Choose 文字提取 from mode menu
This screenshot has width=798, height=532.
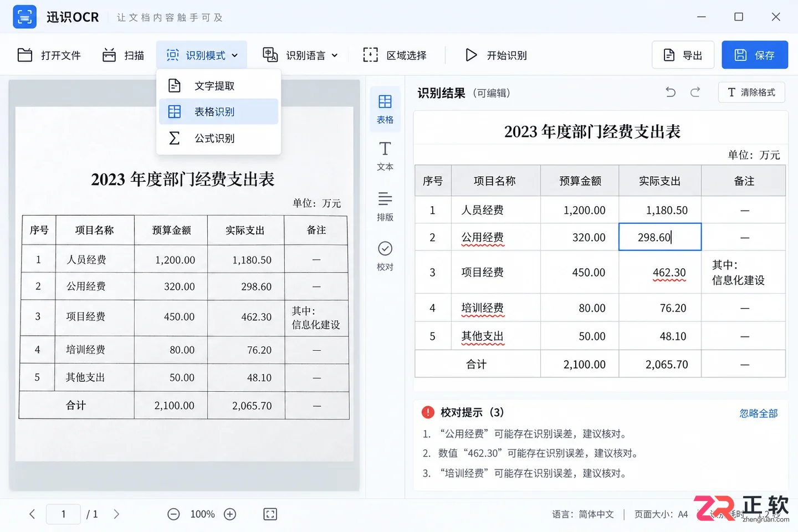(x=218, y=86)
